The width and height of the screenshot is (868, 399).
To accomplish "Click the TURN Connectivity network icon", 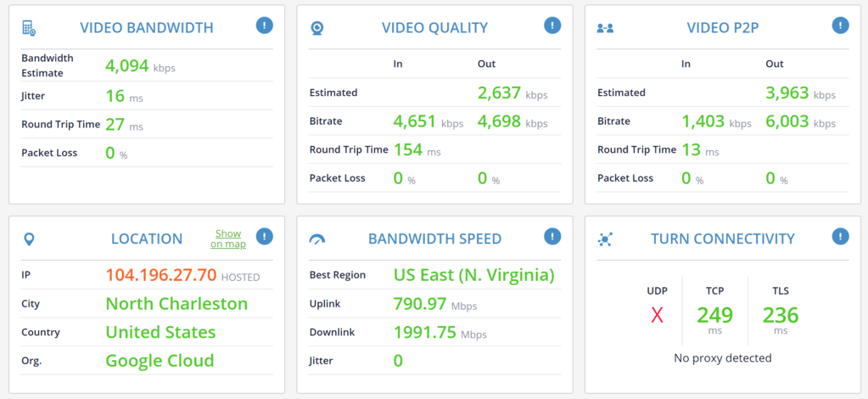I will tap(605, 239).
